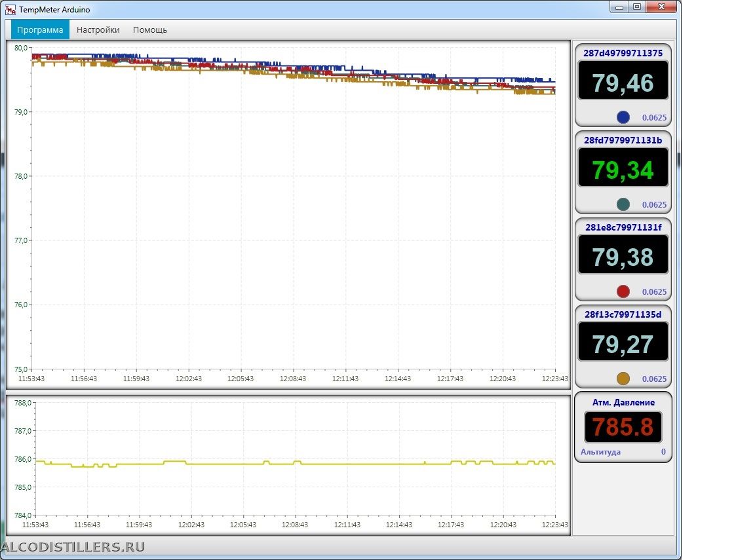Open the Помощь menu
755x560 pixels.
[149, 29]
